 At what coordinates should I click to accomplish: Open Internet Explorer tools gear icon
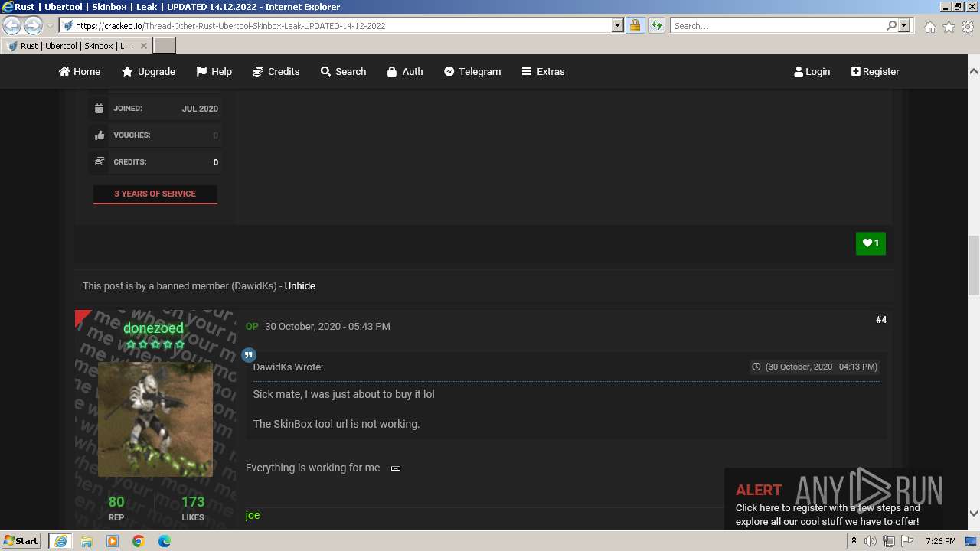click(968, 27)
